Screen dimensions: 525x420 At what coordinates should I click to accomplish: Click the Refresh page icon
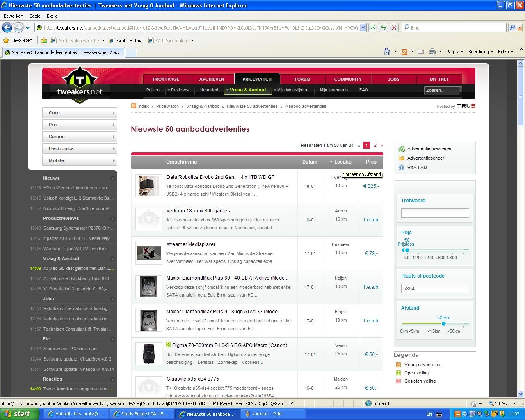(383, 27)
